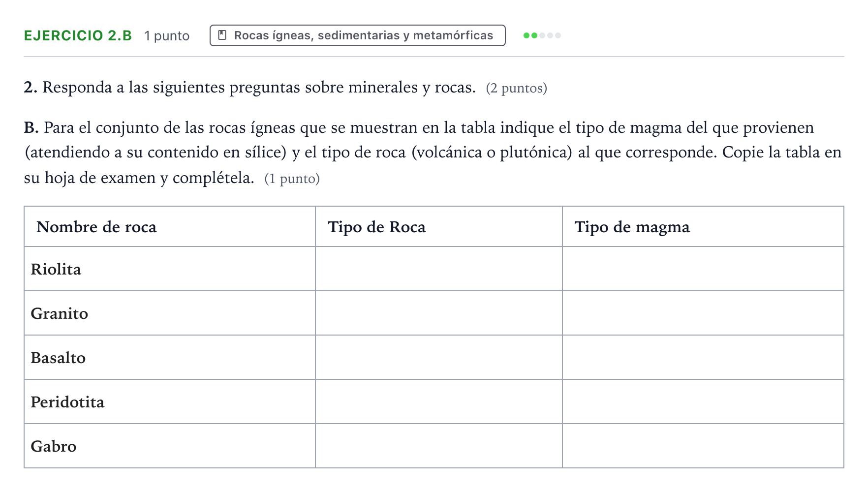Click the EJERCICIO 2.B heading
The width and height of the screenshot is (868, 492).
[78, 35]
